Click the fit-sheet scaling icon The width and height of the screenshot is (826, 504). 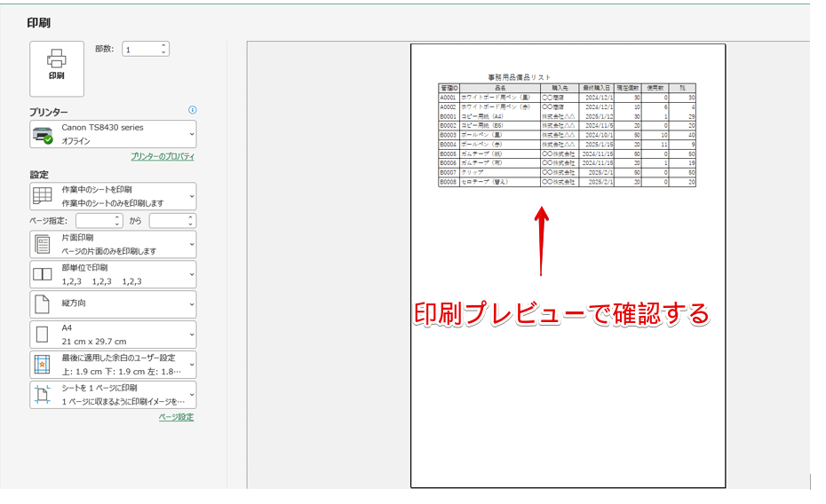pos(42,395)
